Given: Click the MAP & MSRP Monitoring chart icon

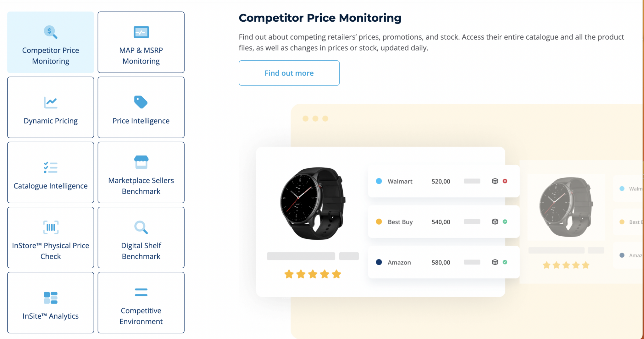Looking at the screenshot, I should (141, 32).
